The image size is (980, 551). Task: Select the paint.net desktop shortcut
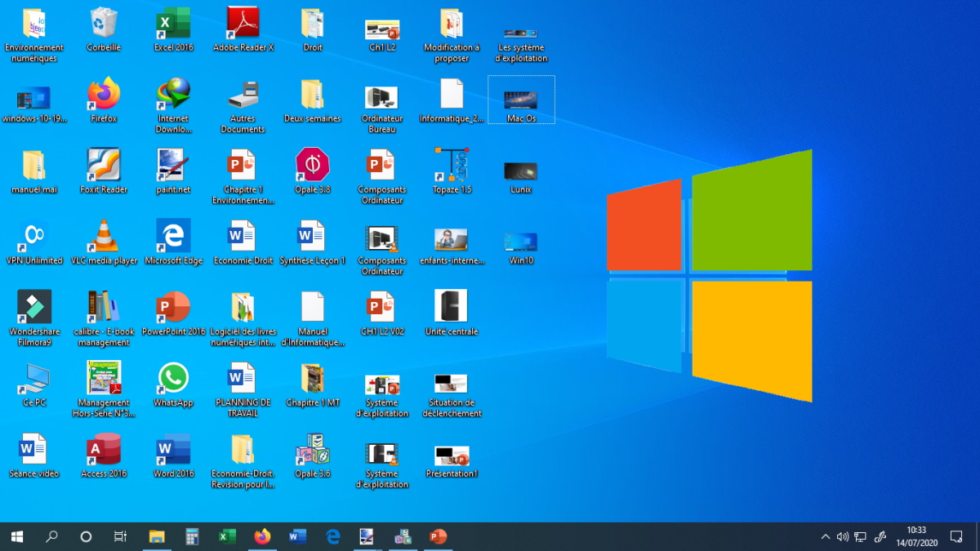[x=173, y=172]
